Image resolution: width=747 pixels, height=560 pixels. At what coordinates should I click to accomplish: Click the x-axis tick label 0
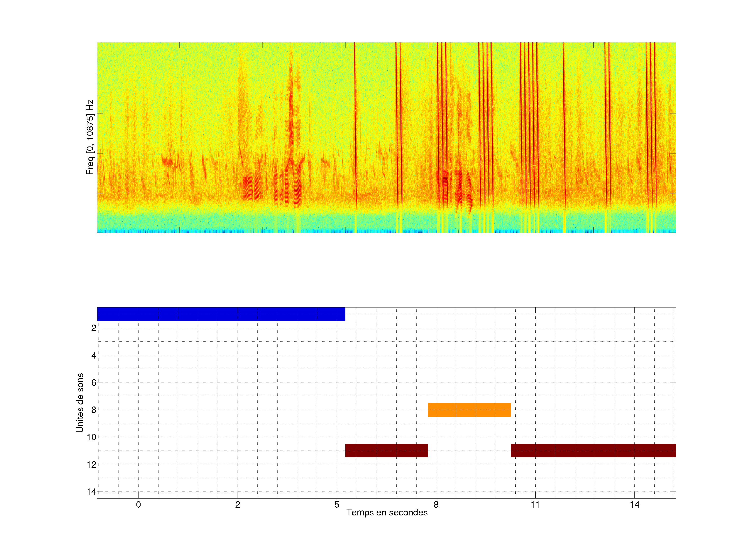(139, 505)
